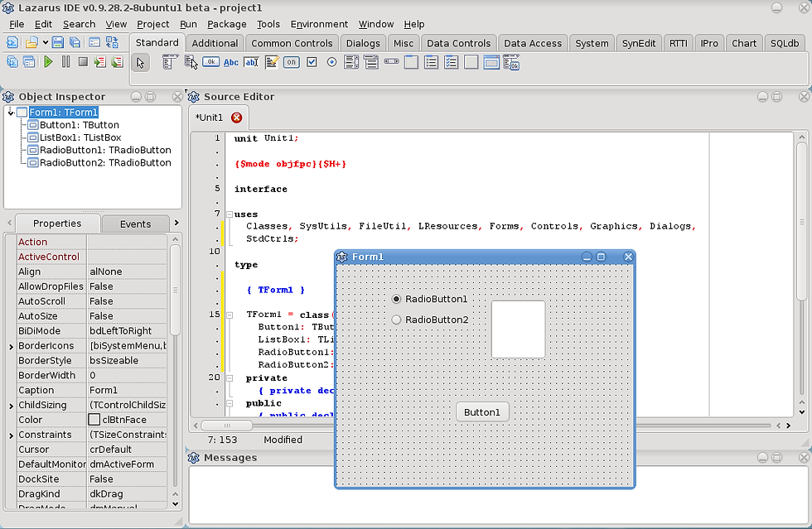The width and height of the screenshot is (812, 529).
Task: Click the source editor horizontal scrollbar thumb
Action: coord(227,426)
